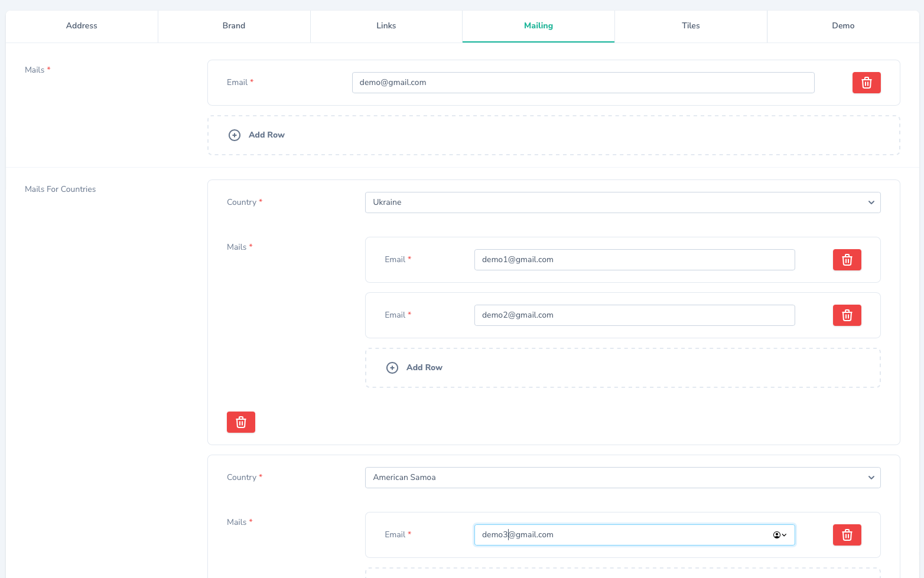Switch to the Brand tab
This screenshot has height=578, width=924.
click(234, 26)
